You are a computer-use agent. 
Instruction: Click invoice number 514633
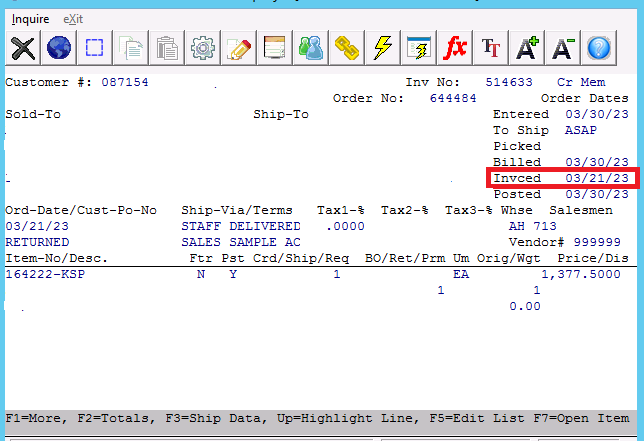click(x=509, y=82)
